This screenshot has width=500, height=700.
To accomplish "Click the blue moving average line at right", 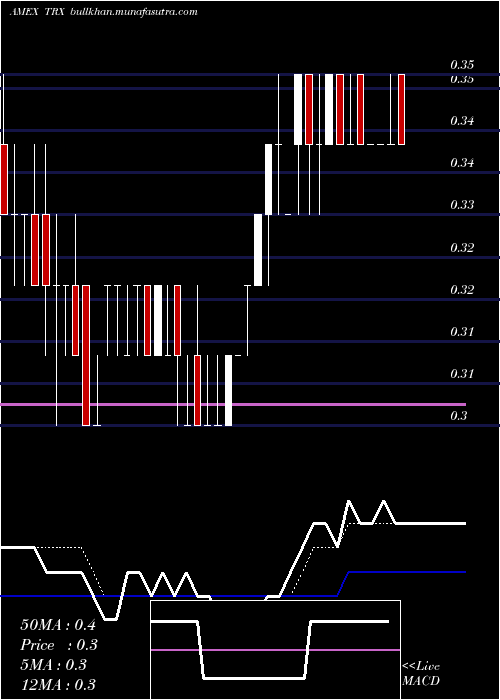I will click(x=406, y=572).
